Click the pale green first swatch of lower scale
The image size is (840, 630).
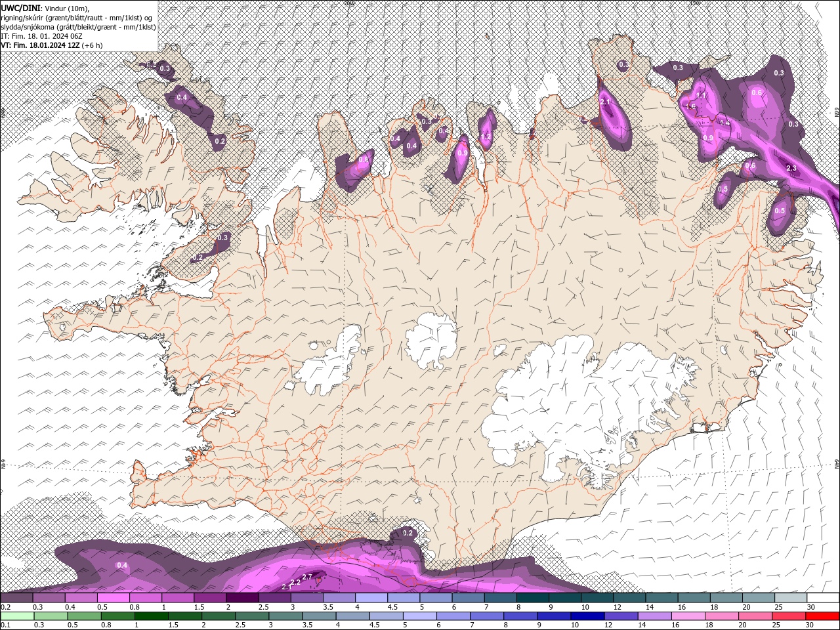pos(16,616)
